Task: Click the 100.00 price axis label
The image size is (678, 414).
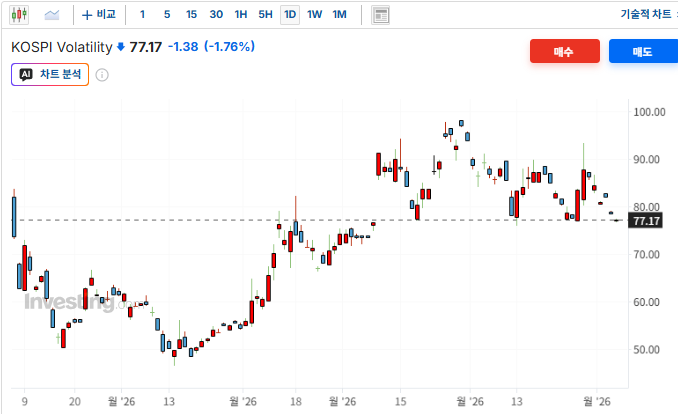Action: click(x=649, y=112)
